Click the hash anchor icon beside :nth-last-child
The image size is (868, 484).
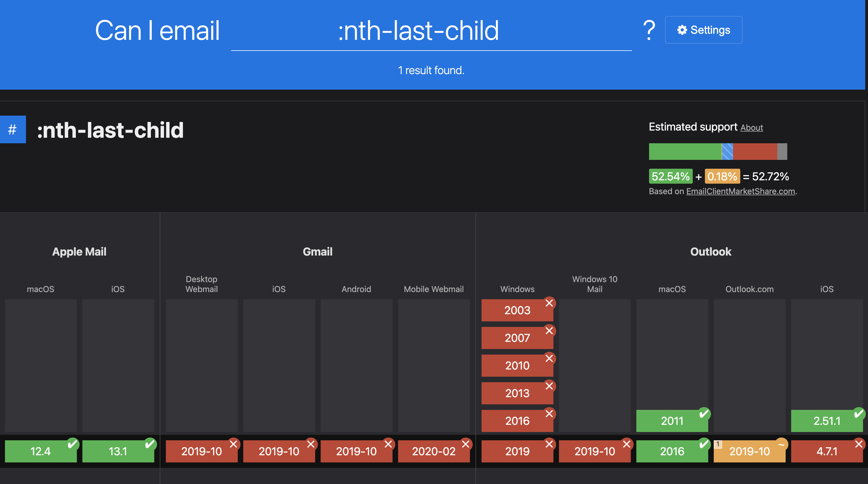[x=12, y=129]
